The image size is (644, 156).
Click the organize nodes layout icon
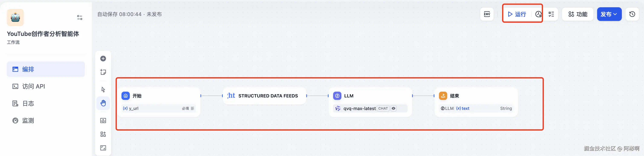(103, 134)
